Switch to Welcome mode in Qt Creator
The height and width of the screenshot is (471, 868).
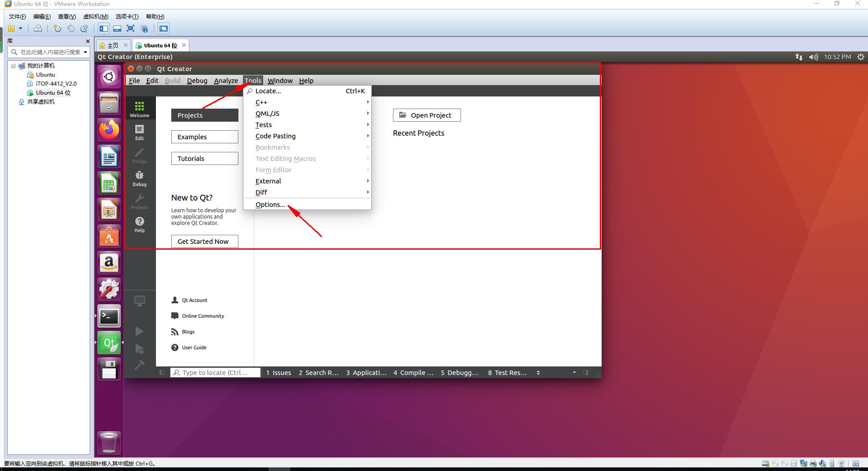coord(139,109)
